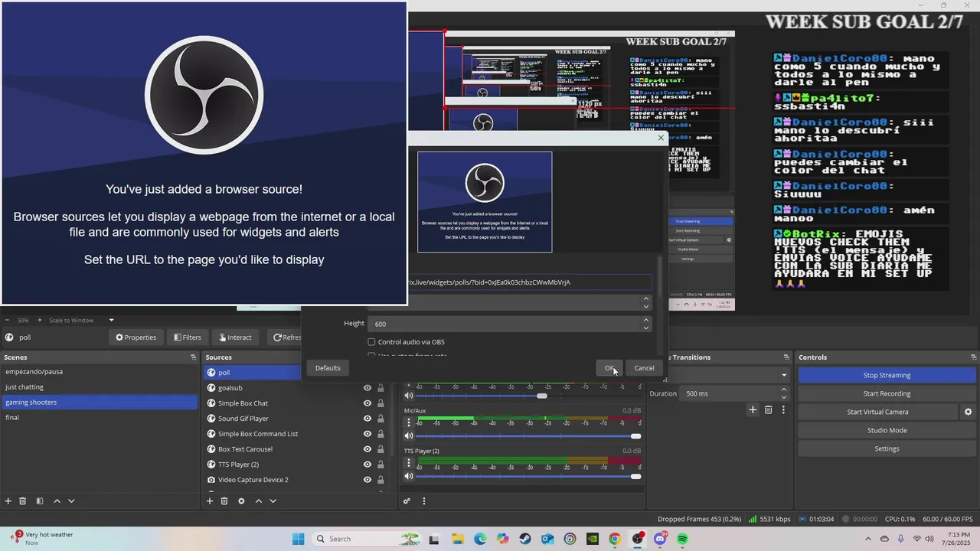Open Windows Start menu
The height and width of the screenshot is (551, 980).
click(x=298, y=539)
